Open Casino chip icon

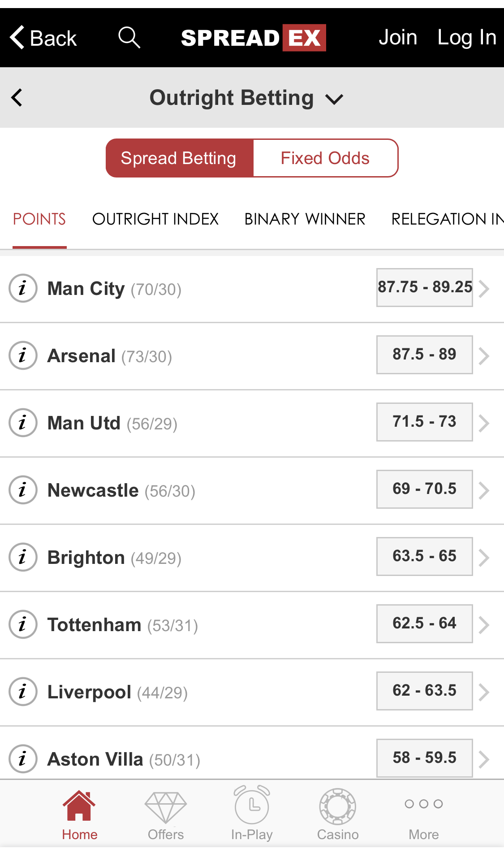(338, 806)
